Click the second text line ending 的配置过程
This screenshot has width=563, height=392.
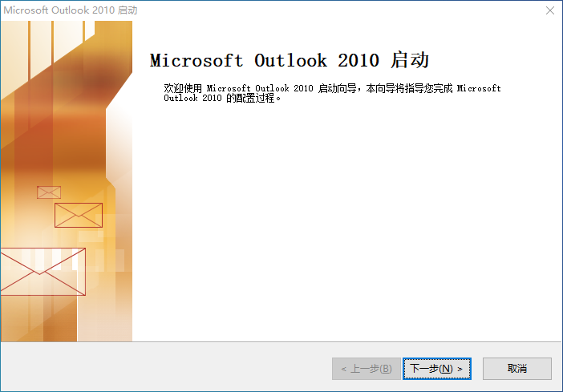click(x=223, y=98)
